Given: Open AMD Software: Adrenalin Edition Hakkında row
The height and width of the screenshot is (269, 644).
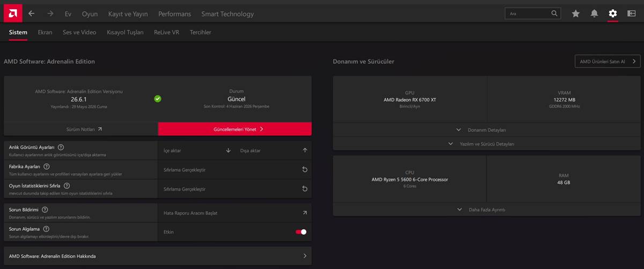Looking at the screenshot, I should [x=158, y=256].
